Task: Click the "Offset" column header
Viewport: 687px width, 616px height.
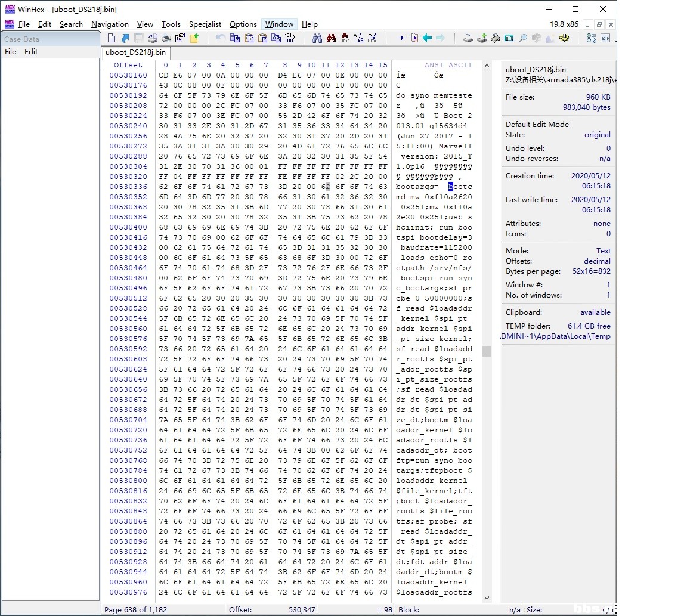Action: [128, 65]
